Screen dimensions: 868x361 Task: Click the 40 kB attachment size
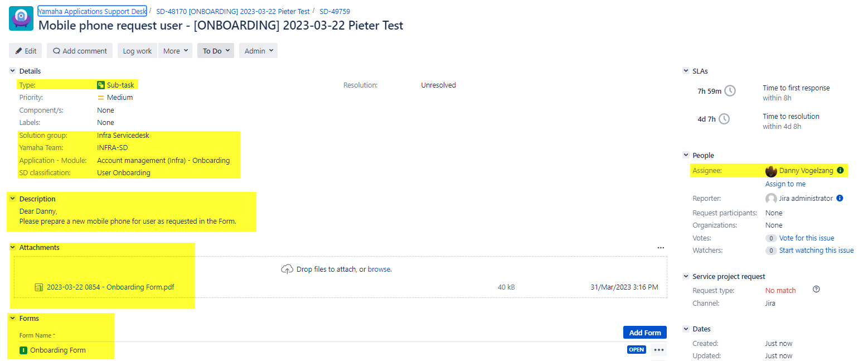(x=506, y=287)
